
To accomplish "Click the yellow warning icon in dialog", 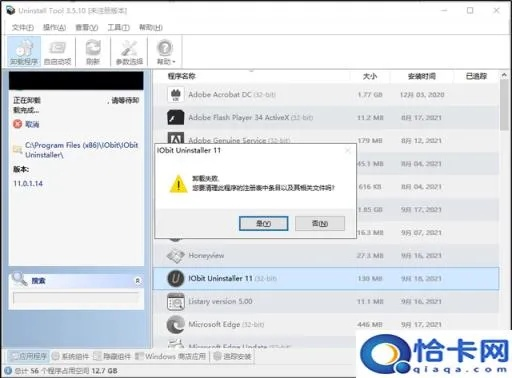I will pos(178,184).
